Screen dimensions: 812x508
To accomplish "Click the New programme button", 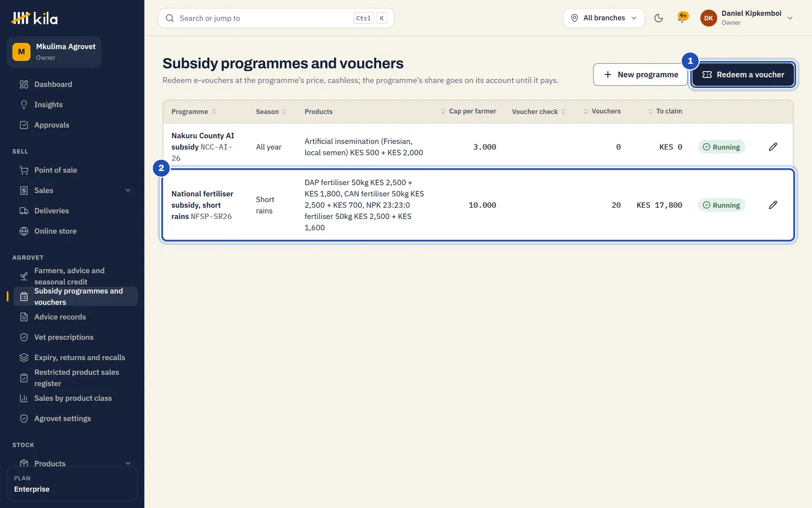I will (641, 75).
